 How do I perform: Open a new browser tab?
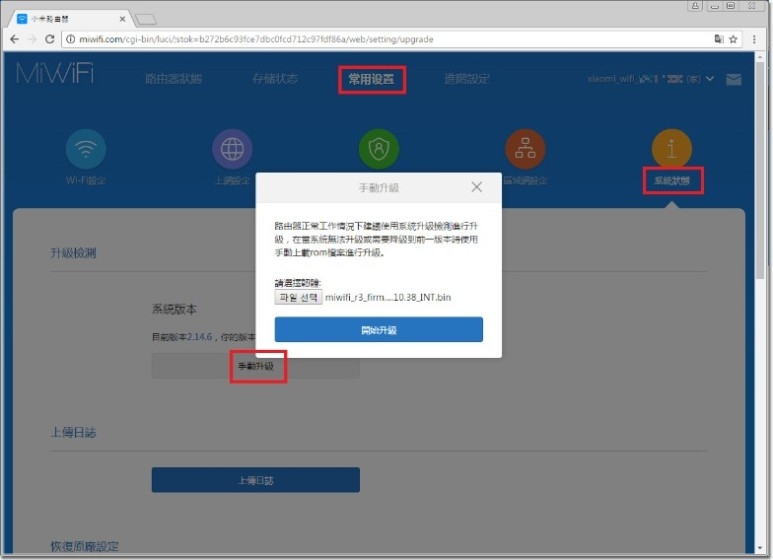pyautogui.click(x=147, y=18)
